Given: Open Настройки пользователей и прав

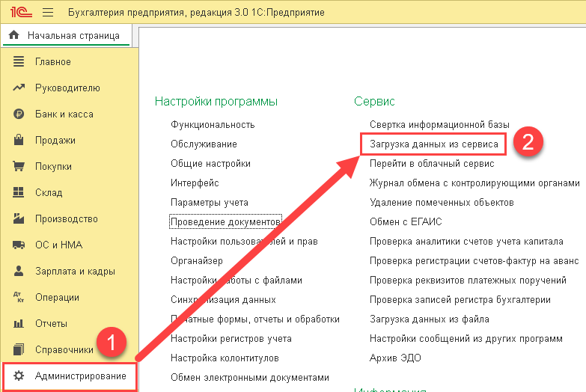Looking at the screenshot, I should click(244, 241).
